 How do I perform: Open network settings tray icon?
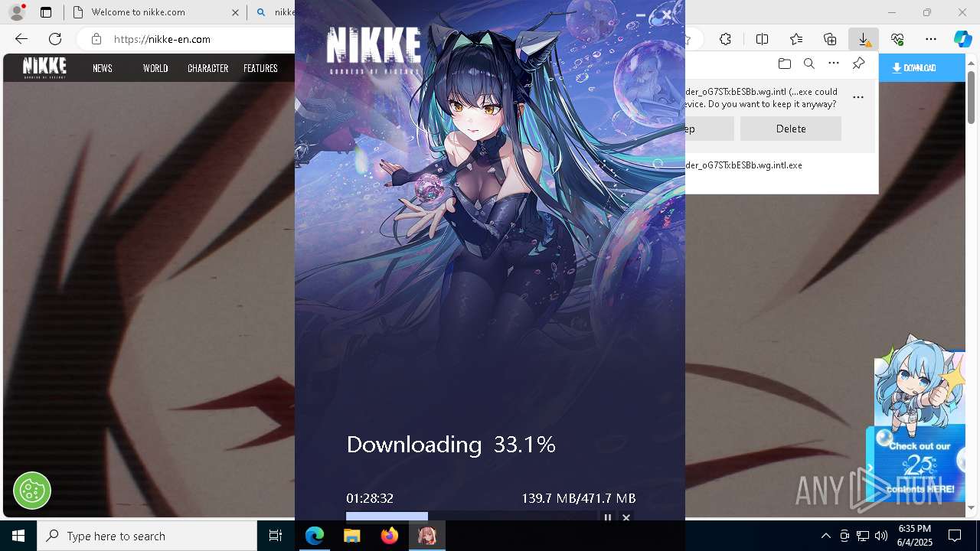[863, 536]
